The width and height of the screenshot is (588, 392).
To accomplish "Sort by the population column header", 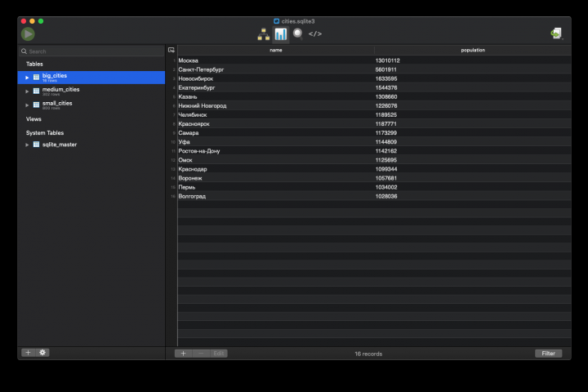I will 473,50.
